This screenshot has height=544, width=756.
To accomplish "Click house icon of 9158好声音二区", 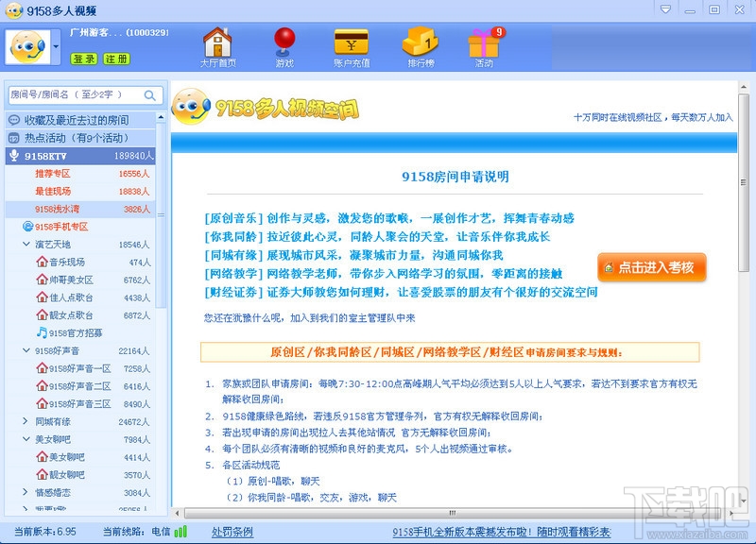I will pos(42,386).
